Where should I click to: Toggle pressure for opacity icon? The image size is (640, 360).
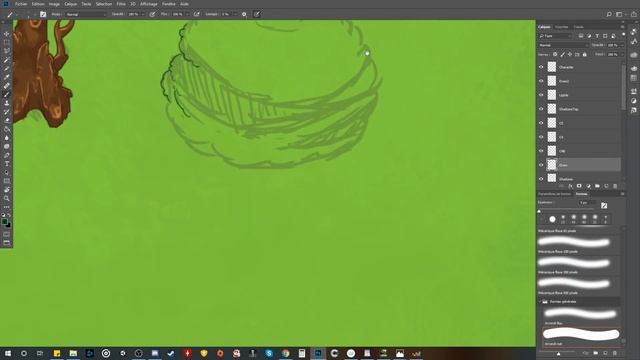pos(152,14)
